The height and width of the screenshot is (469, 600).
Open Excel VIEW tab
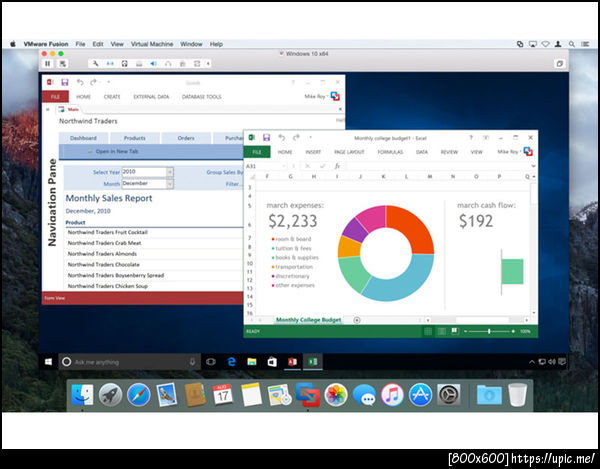(476, 152)
